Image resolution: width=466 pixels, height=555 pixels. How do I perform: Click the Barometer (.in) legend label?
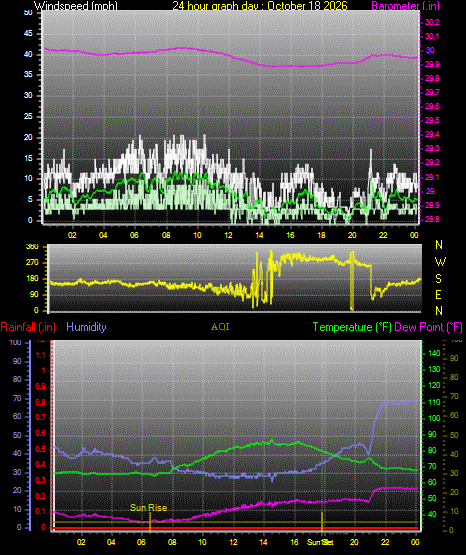pos(405,6)
